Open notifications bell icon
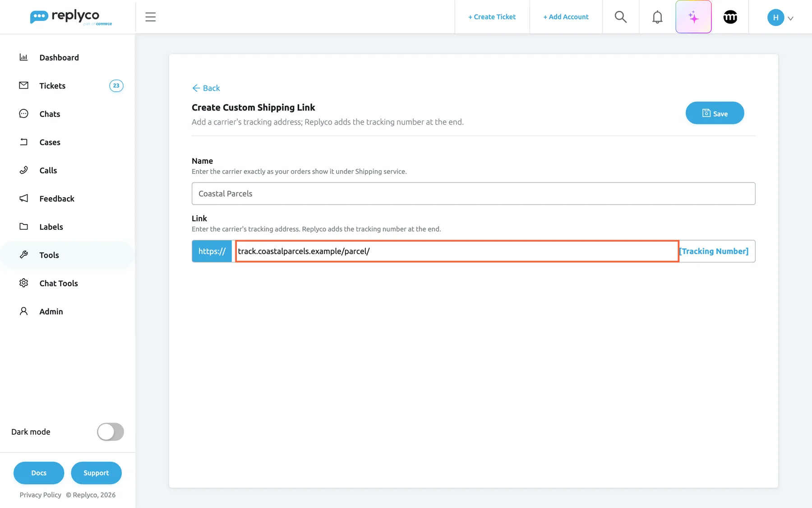 pos(657,17)
